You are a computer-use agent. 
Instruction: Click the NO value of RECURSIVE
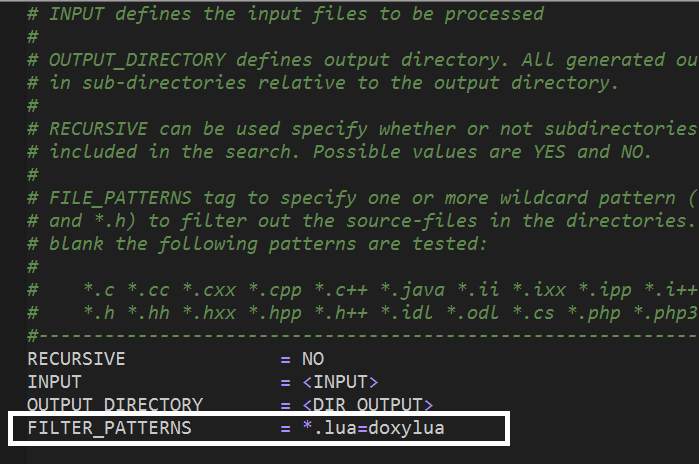tap(313, 359)
